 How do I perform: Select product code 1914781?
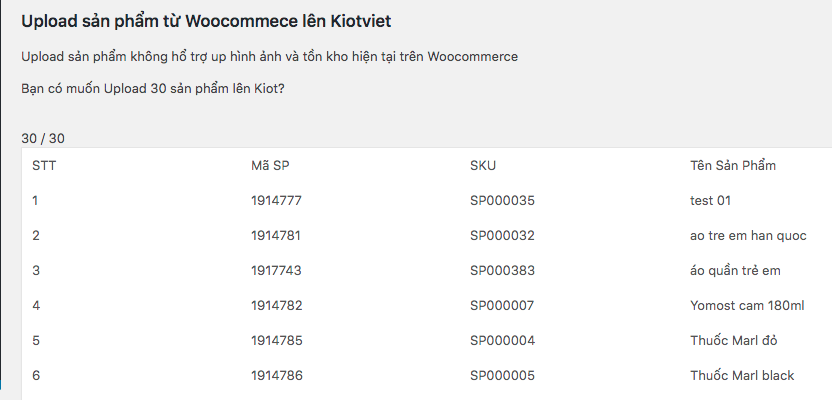point(276,236)
